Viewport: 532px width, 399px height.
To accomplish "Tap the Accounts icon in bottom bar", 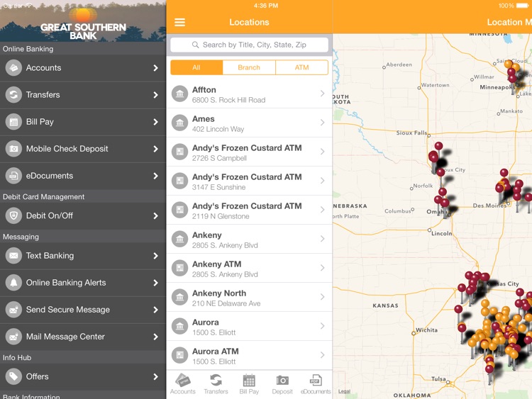I will click(x=183, y=380).
